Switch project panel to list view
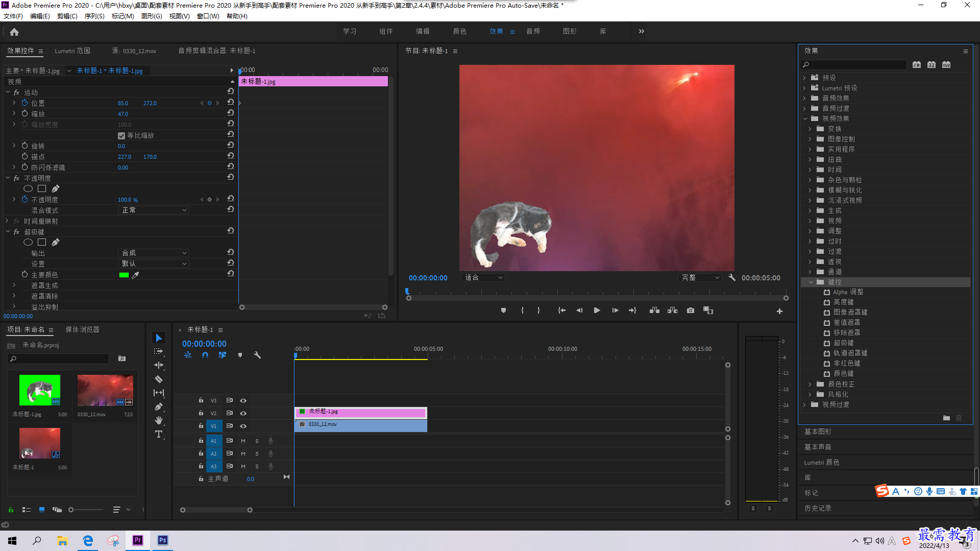 [27, 510]
